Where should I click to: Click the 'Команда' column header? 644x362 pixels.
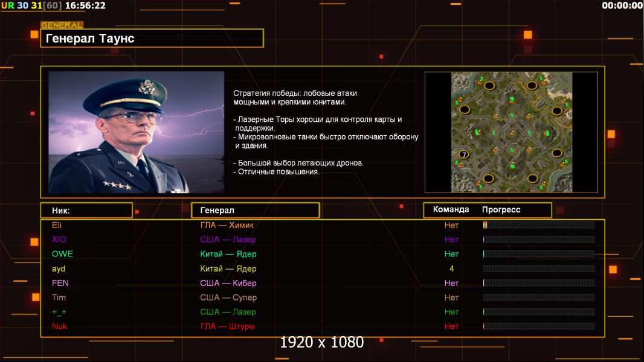[x=451, y=209]
